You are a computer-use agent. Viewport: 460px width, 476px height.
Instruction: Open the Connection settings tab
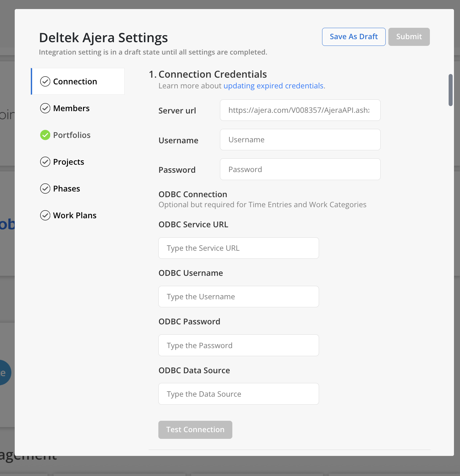point(78,81)
